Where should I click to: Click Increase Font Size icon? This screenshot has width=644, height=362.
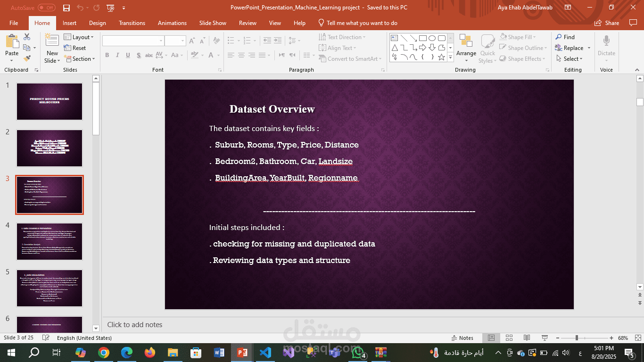pyautogui.click(x=192, y=41)
